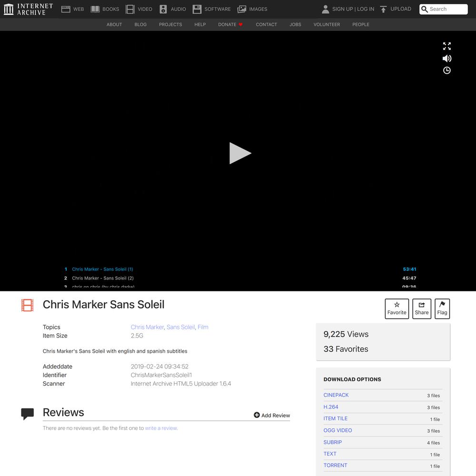Screen dimensions: 476x476
Task: Expand OGG VIDEO download option
Action: 337,430
